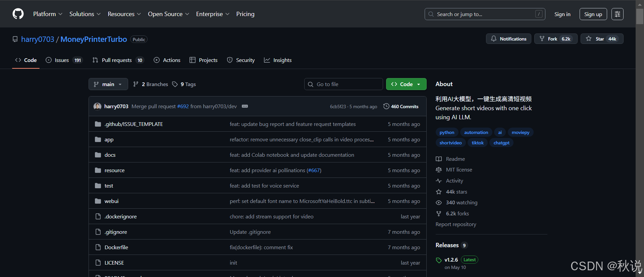Screen dimensions: 644x277
Task: Open the green Code dropdown button
Action: coord(406,84)
